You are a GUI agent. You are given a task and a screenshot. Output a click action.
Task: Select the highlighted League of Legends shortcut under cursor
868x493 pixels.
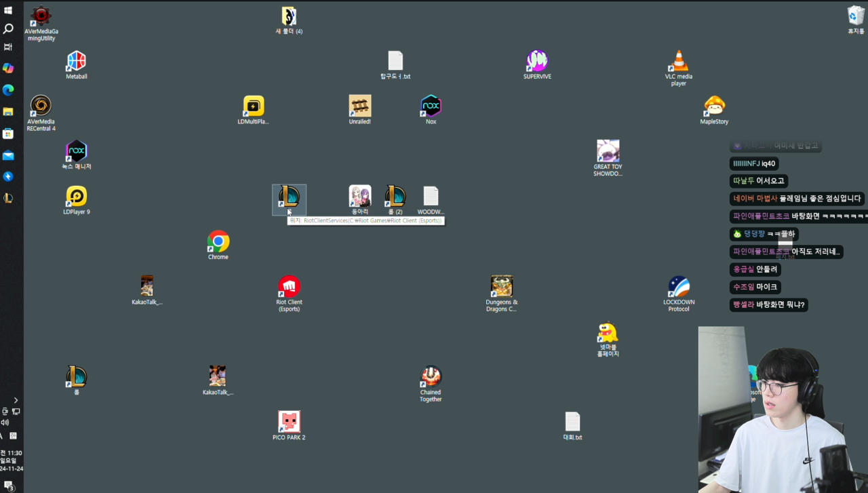[289, 199]
